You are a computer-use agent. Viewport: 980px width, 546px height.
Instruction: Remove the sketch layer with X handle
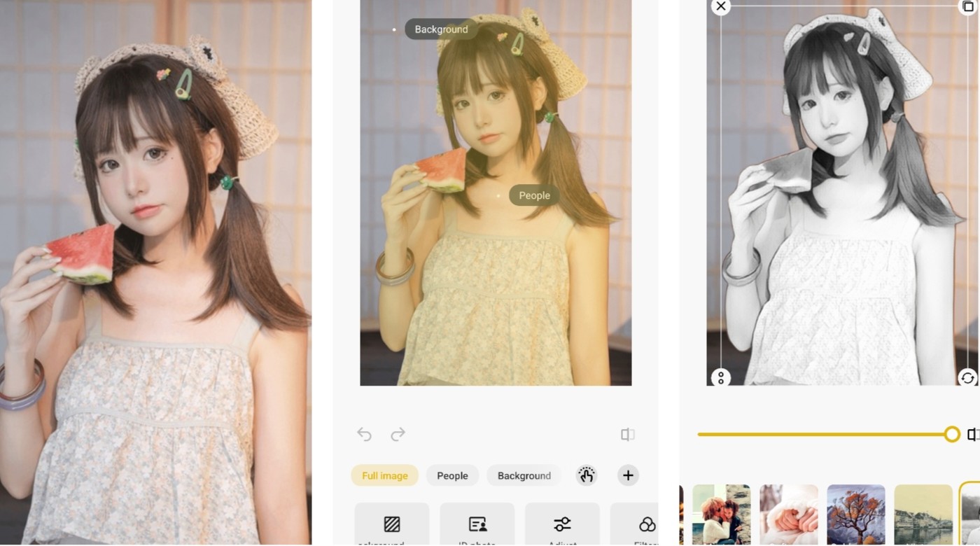[720, 7]
